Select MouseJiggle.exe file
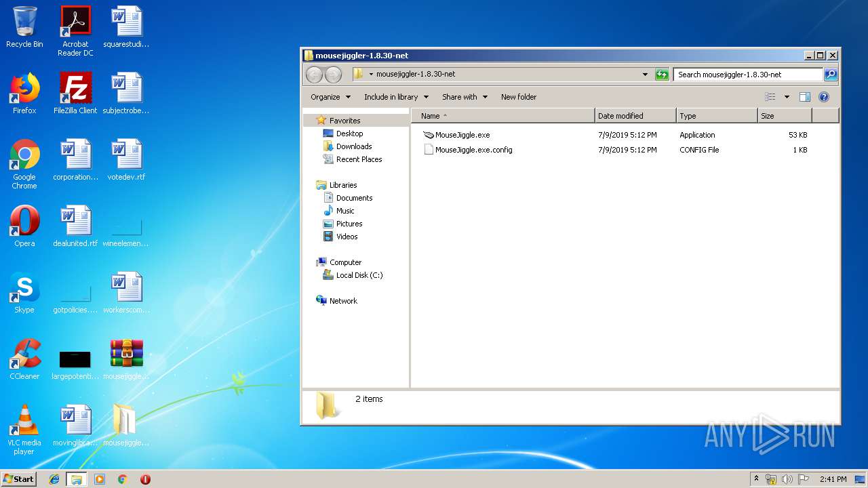Image resolution: width=868 pixels, height=488 pixels. click(x=462, y=135)
